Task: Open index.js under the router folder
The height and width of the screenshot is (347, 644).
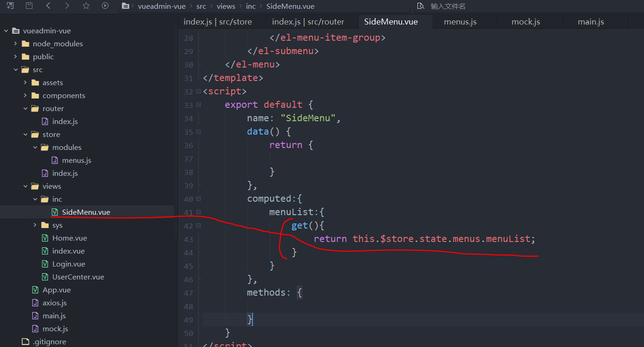Action: 65,122
